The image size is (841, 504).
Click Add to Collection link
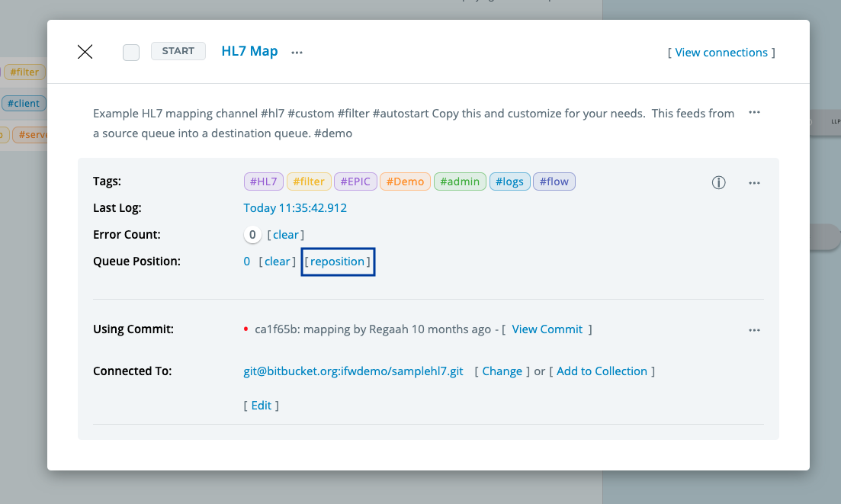[602, 371]
